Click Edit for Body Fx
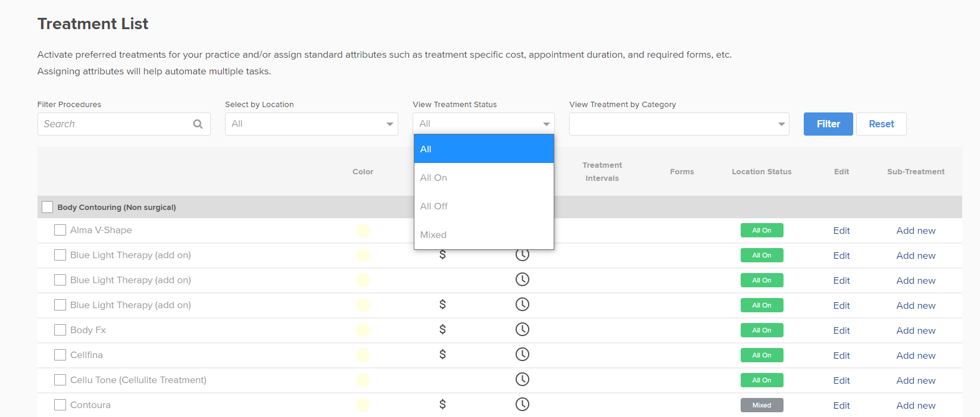The image size is (980, 417). click(841, 331)
